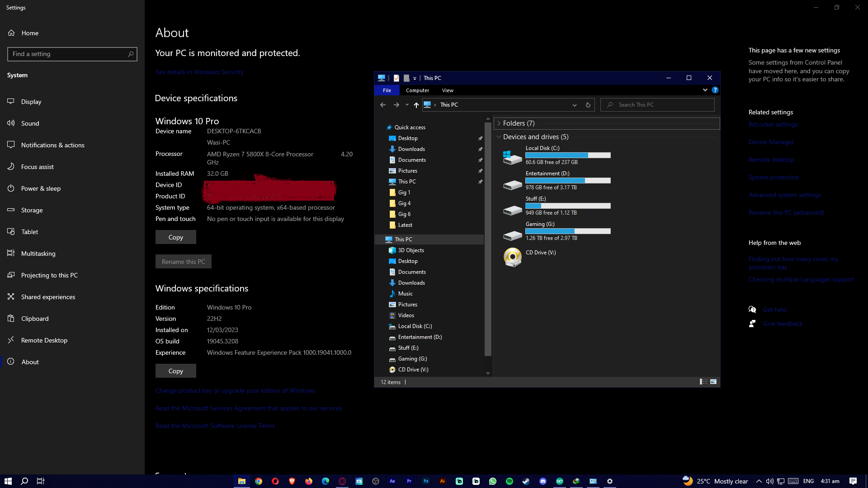The width and height of the screenshot is (868, 488).
Task: Refresh the This PC view
Action: click(x=588, y=105)
